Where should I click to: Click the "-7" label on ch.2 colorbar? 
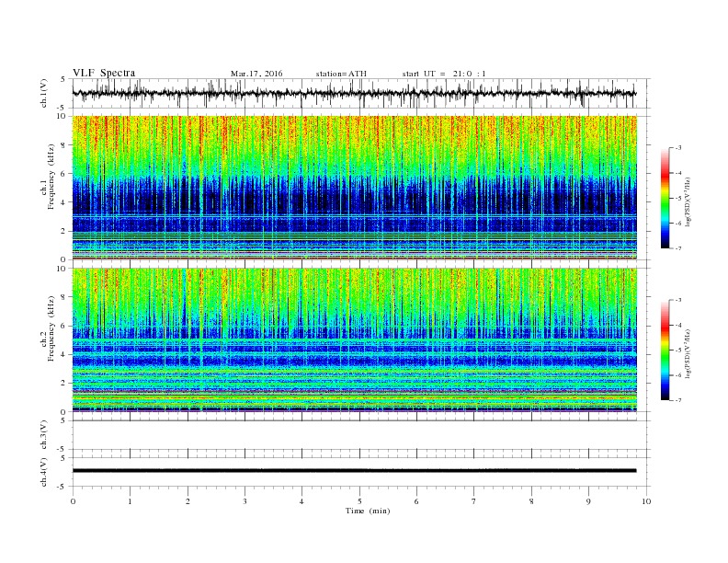677,400
